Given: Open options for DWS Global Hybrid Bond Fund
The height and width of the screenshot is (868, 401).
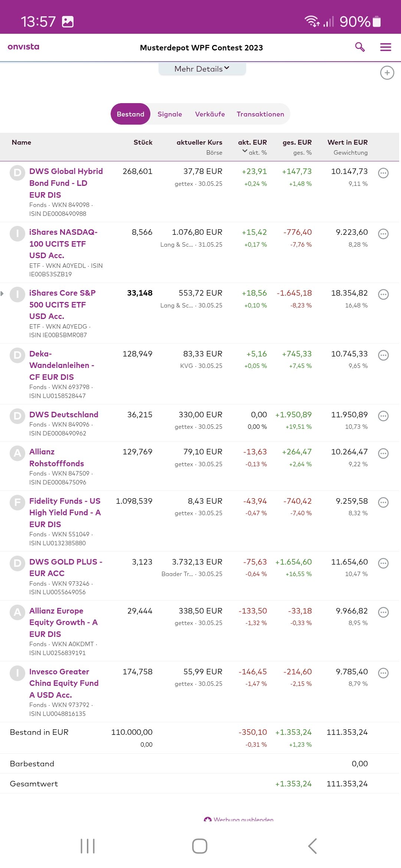Looking at the screenshot, I should pyautogui.click(x=383, y=173).
